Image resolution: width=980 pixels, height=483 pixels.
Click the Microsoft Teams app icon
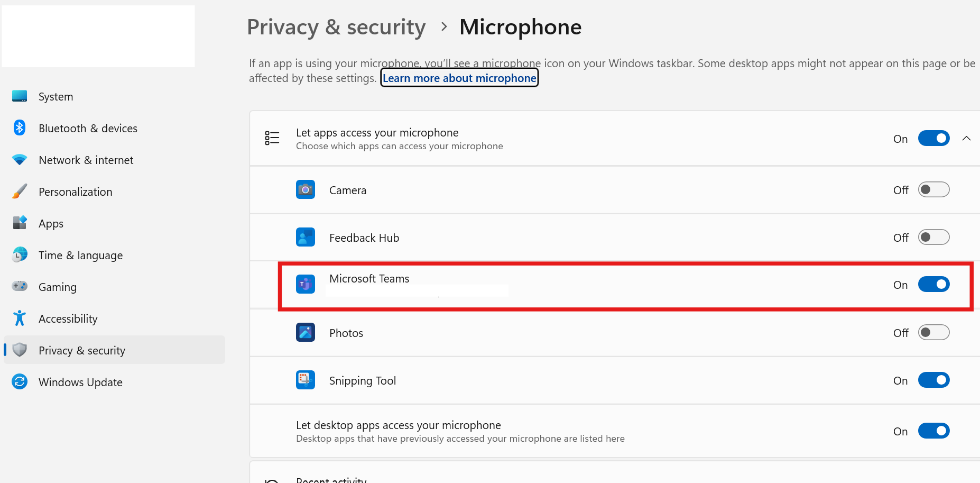click(x=306, y=285)
